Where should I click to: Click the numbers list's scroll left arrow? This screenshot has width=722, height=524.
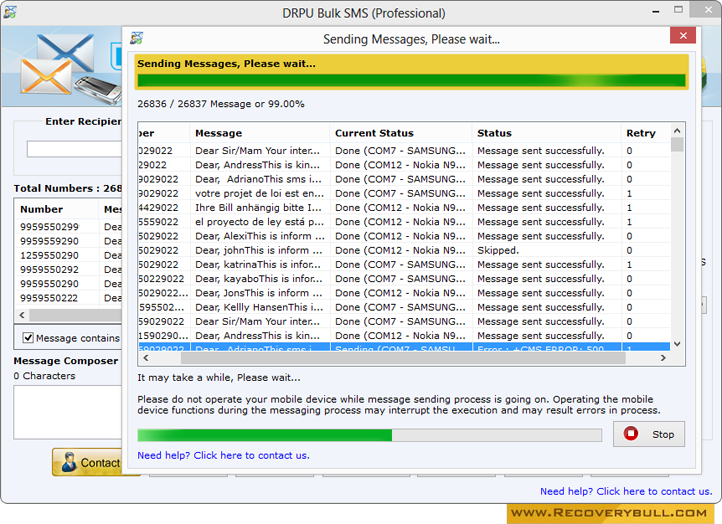click(x=22, y=315)
